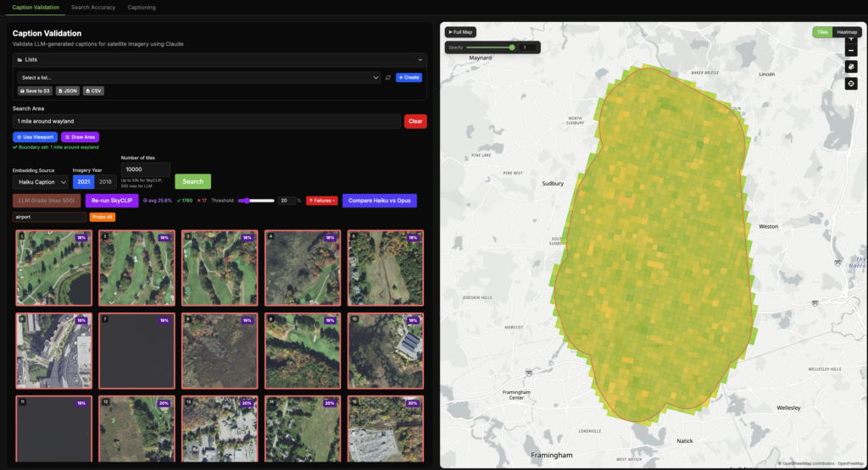The height and width of the screenshot is (470, 868).
Task: Click the Search Area text field
Action: pos(206,121)
